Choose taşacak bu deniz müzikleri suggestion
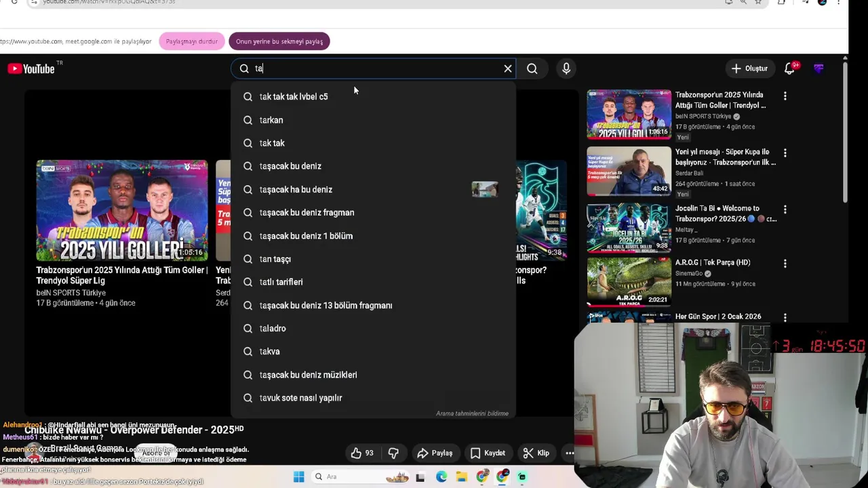The height and width of the screenshot is (488, 868). [x=373, y=375]
